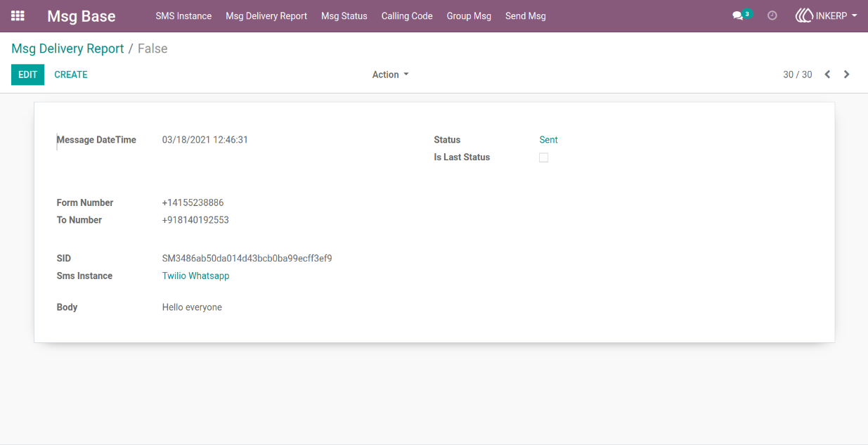Open the activities clock icon
868x445 pixels.
coord(772,15)
